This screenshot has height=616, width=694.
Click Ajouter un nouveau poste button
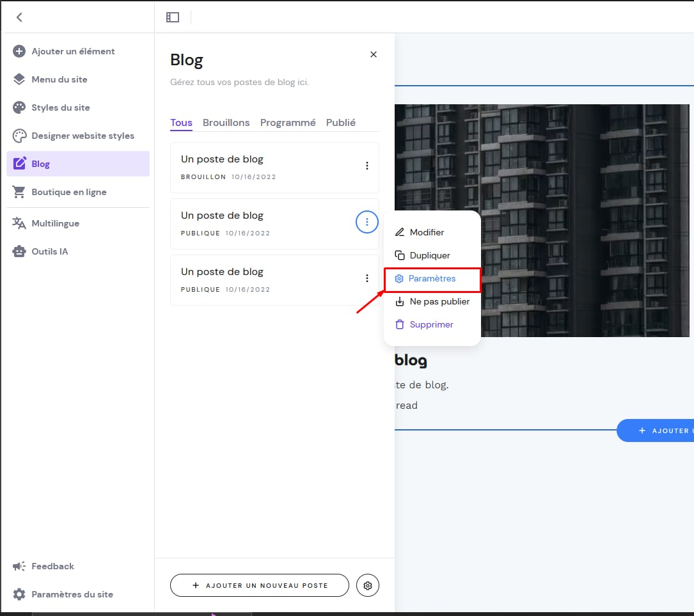click(x=260, y=585)
